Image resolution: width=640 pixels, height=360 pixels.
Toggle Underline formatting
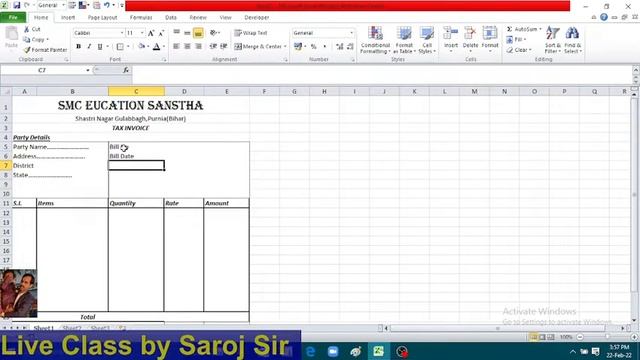100,47
